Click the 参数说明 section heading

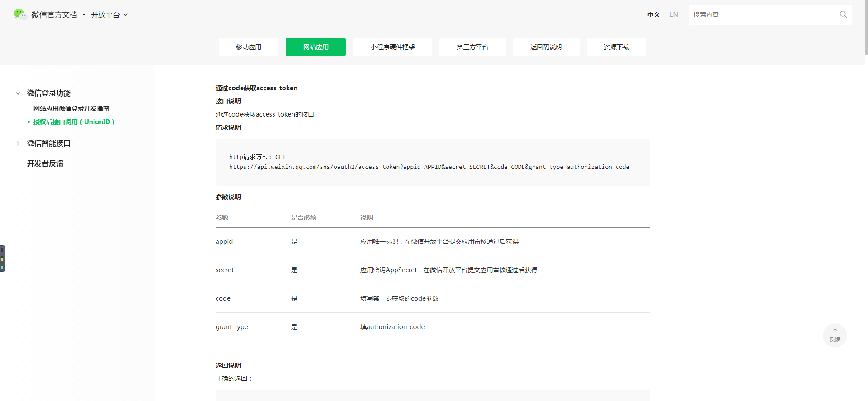pyautogui.click(x=228, y=197)
